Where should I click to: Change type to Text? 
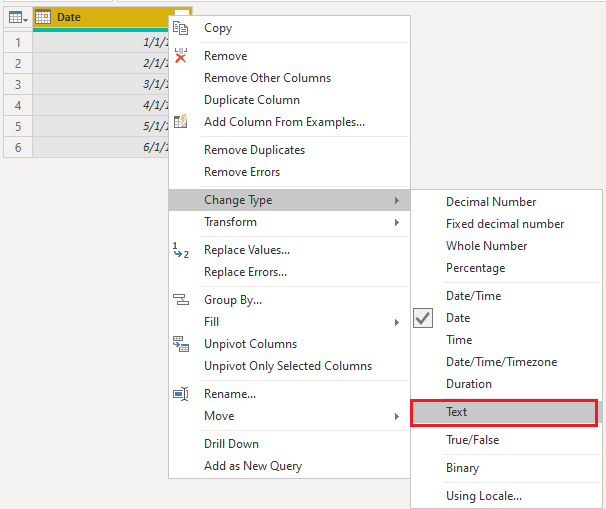tap(504, 412)
